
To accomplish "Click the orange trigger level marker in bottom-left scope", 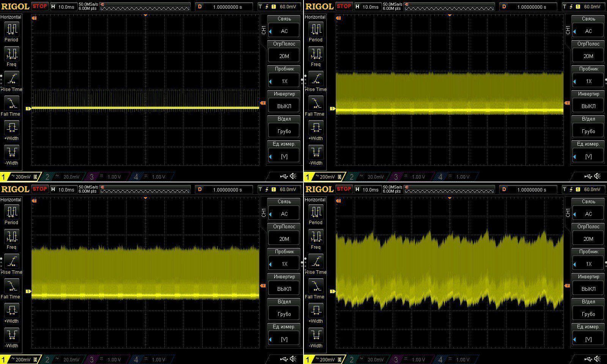I will pyautogui.click(x=263, y=286).
